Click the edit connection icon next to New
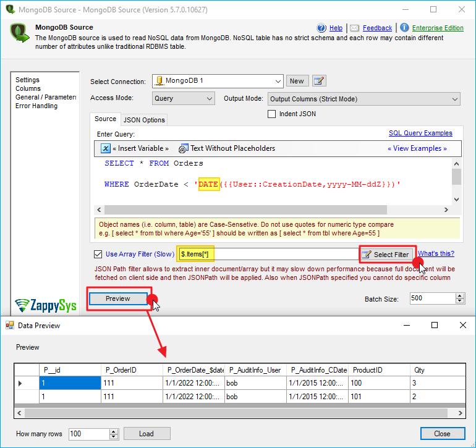This screenshot has width=476, height=448. pos(319,81)
